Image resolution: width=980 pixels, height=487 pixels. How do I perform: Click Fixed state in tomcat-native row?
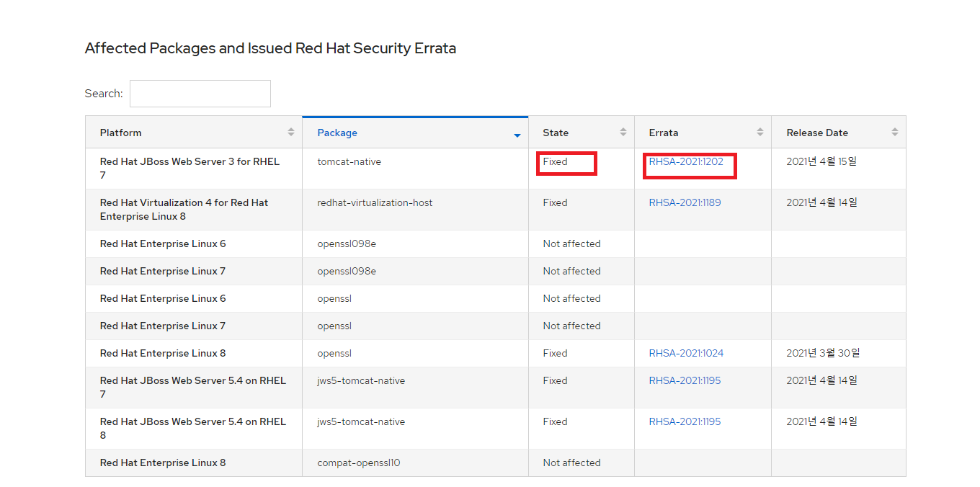pyautogui.click(x=555, y=162)
